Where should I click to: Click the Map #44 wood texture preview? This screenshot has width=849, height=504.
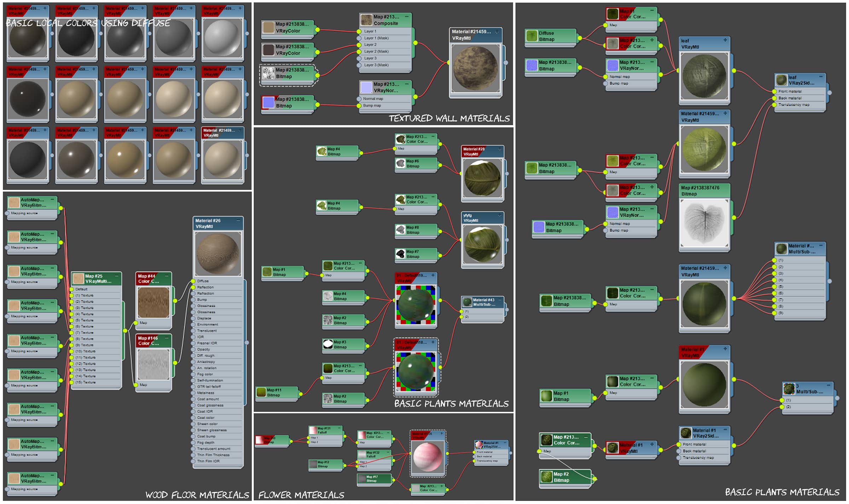coord(154,302)
